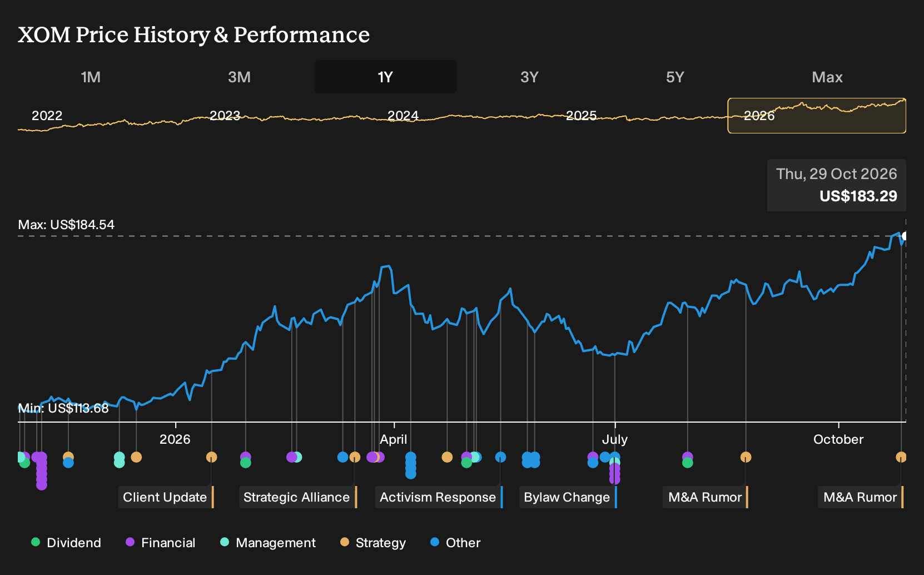Click the orange dot above Strategic Alliance label
This screenshot has height=575, width=924.
tap(355, 457)
